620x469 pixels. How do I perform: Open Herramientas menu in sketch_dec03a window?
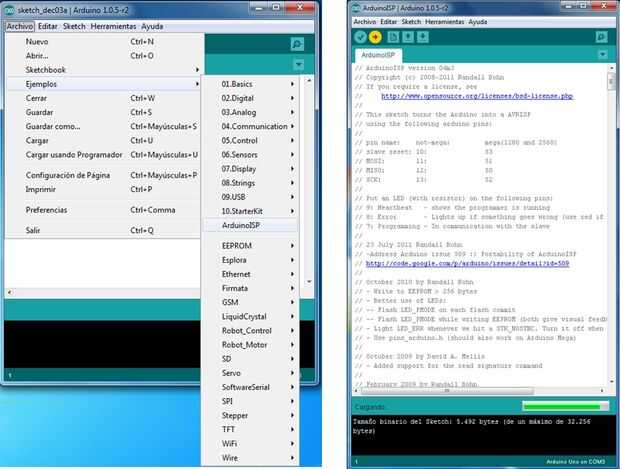click(x=113, y=26)
